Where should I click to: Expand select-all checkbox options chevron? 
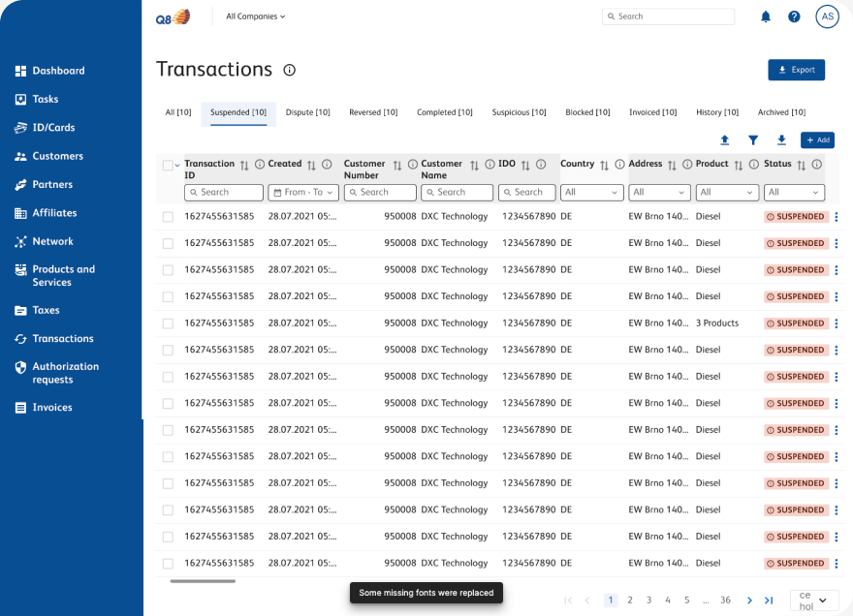(x=177, y=166)
